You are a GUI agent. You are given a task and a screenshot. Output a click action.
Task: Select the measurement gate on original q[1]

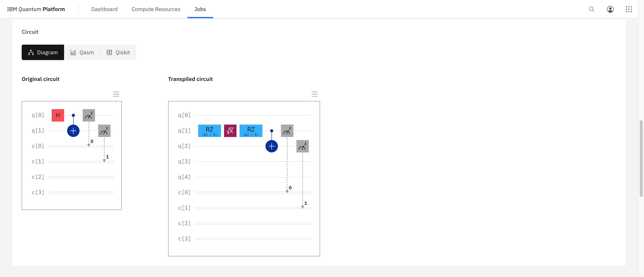104,131
